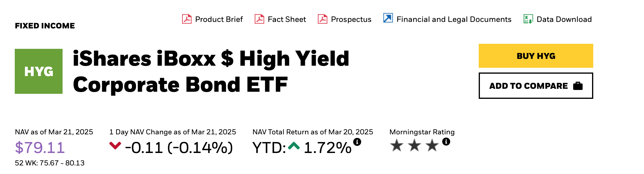Image resolution: width=644 pixels, height=174 pixels.
Task: Click ADD TO COMPARE button
Action: click(536, 86)
